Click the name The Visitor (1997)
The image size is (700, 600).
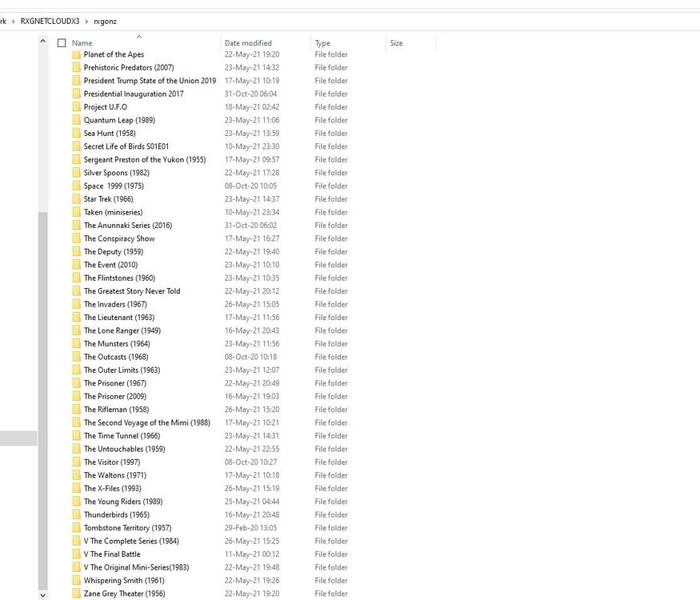click(112, 462)
